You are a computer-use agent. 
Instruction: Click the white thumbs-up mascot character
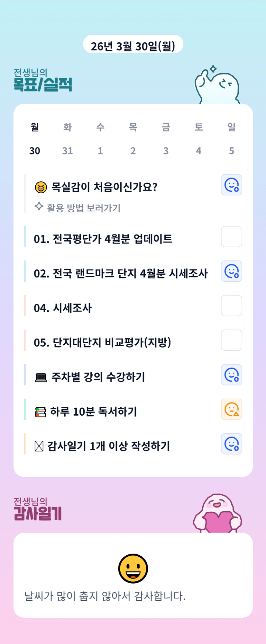[217, 85]
